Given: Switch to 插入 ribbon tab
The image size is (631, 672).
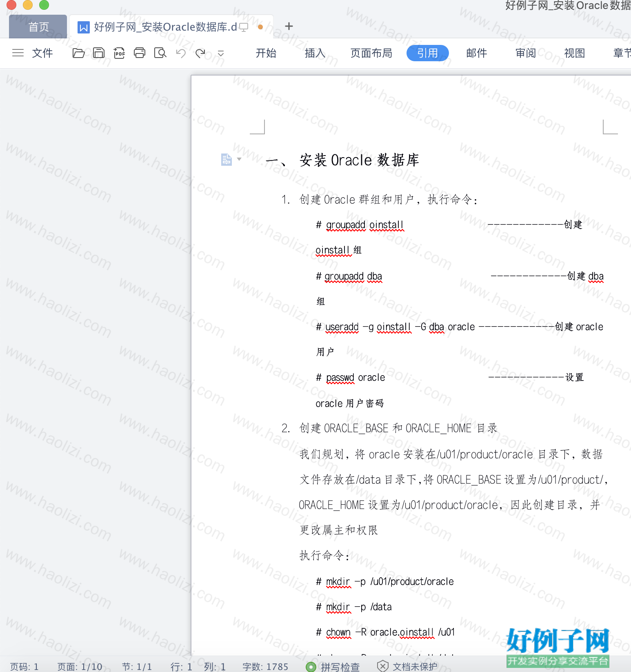Looking at the screenshot, I should point(315,53).
